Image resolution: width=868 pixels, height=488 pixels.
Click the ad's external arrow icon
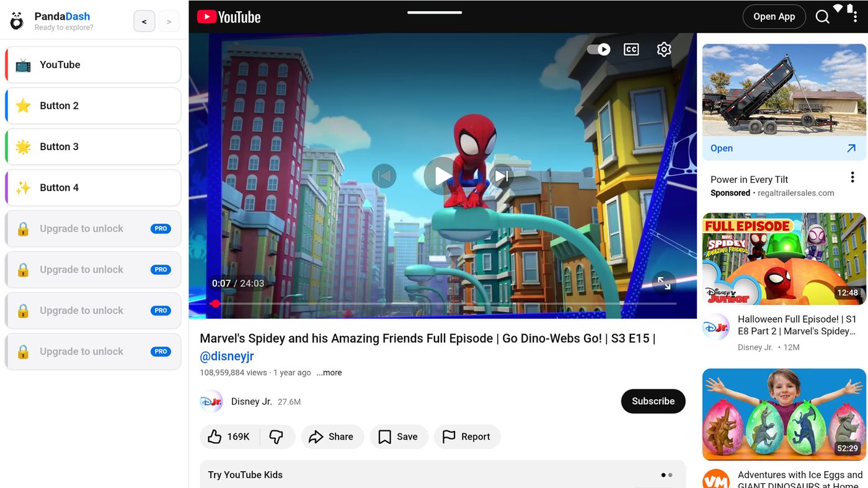click(851, 148)
